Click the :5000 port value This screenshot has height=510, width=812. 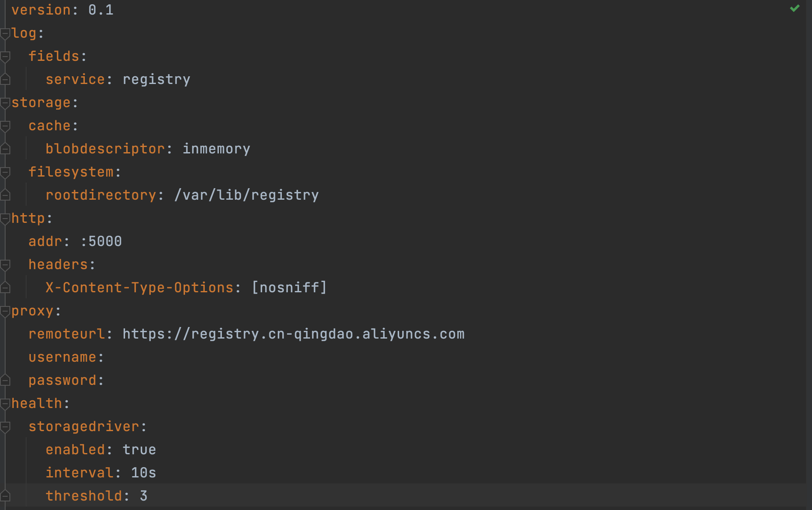[101, 241]
